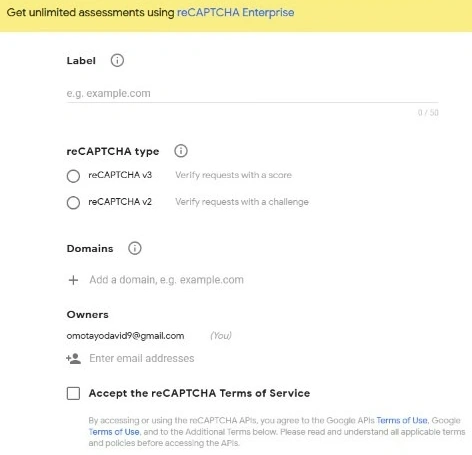The height and width of the screenshot is (455, 472).
Task: Click the 0 / 50 character counter
Action: [x=428, y=113]
